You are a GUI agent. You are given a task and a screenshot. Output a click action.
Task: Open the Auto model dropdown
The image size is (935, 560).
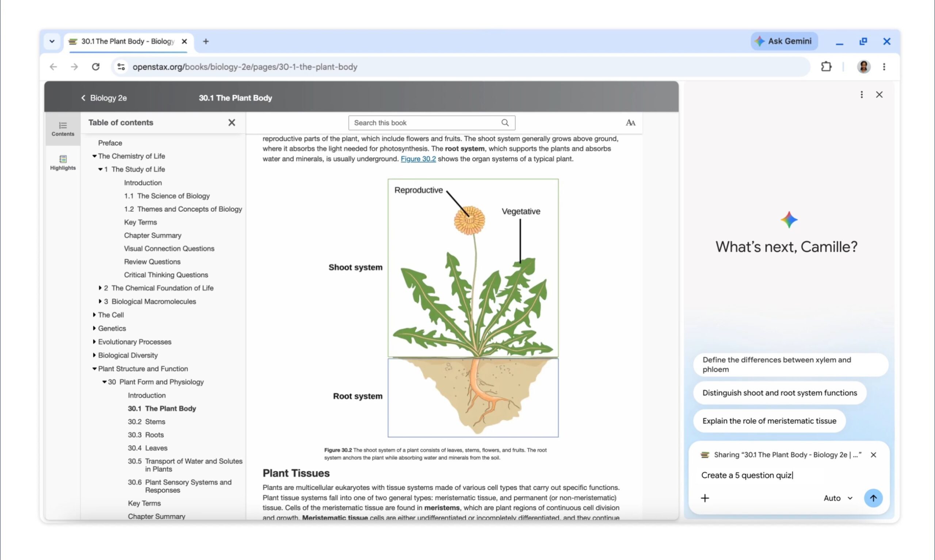click(838, 498)
